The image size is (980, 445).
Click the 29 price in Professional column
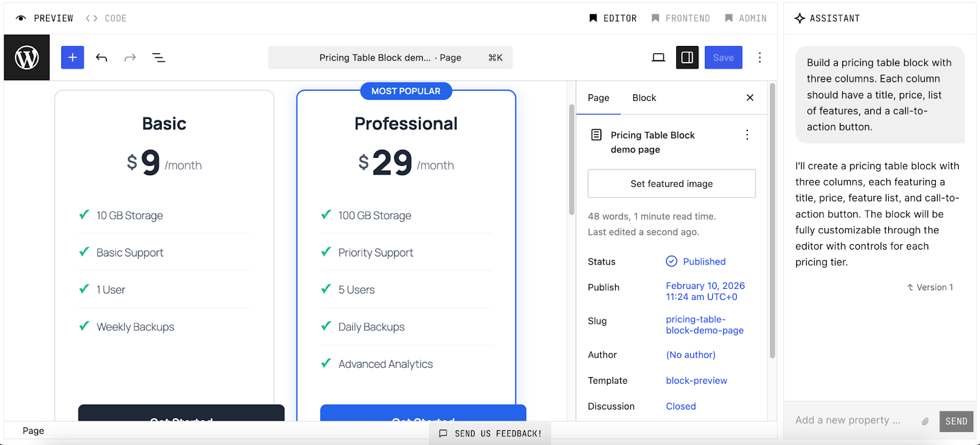[x=392, y=163]
